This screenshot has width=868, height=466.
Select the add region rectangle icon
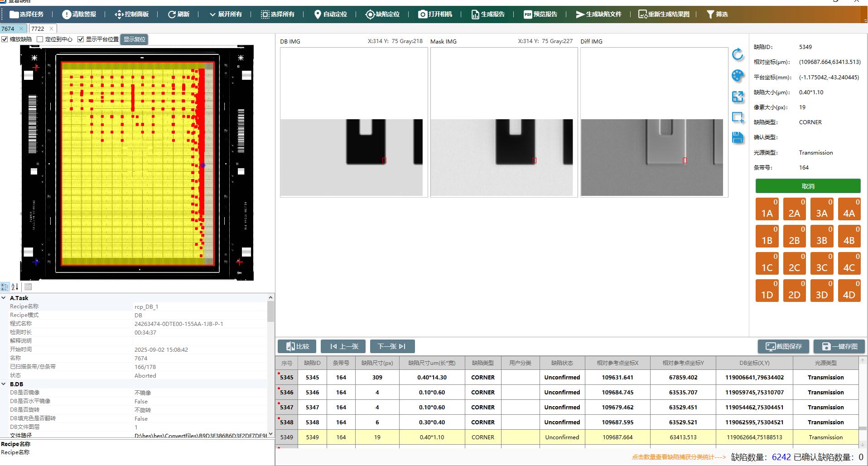pyautogui.click(x=738, y=117)
